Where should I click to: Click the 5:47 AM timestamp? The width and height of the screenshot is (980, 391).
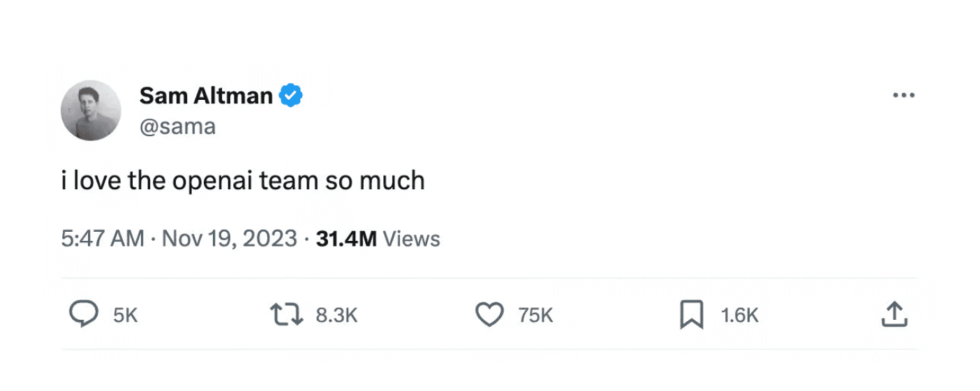point(103,239)
